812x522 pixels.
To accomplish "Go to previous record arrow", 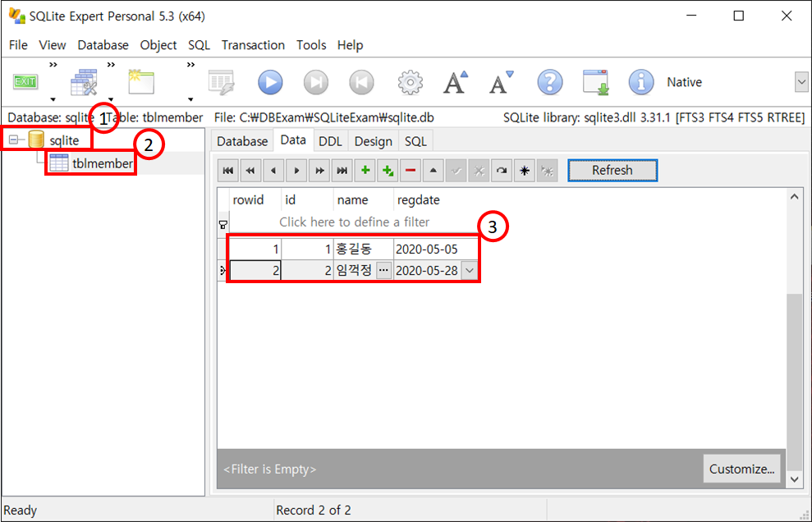I will tap(273, 171).
